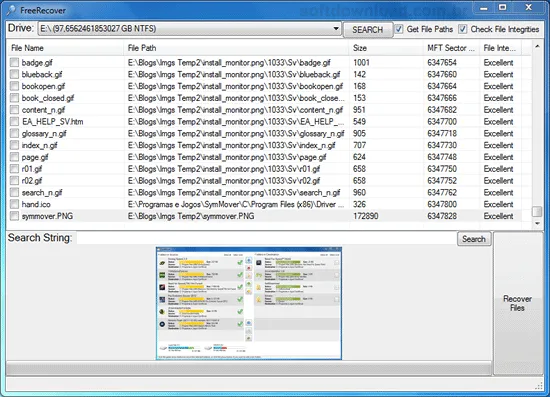The height and width of the screenshot is (397, 550).
Task: Click the list scroll up arrow
Action: 537,46
